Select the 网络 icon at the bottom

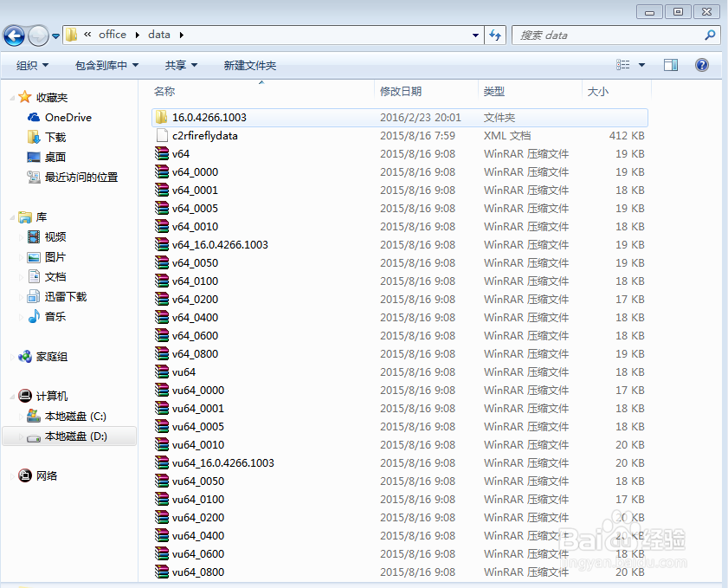coord(24,475)
